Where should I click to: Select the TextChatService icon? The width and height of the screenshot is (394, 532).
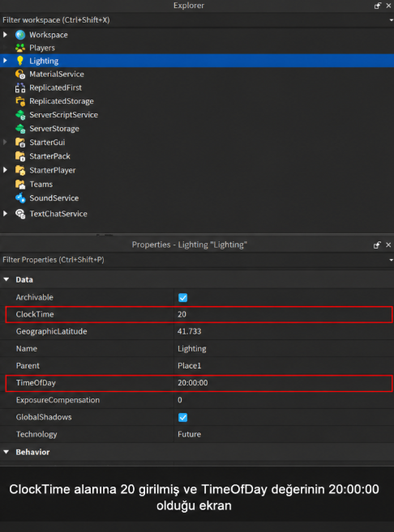[20, 214]
